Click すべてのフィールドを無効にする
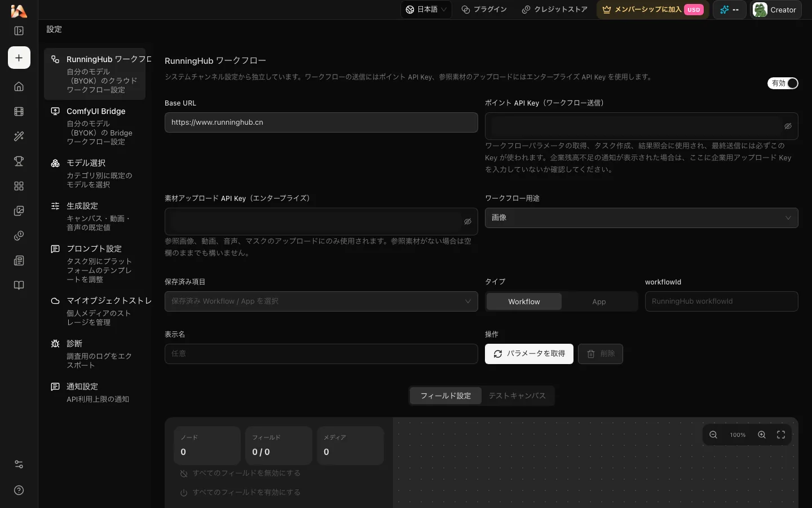This screenshot has width=812, height=508. 240,473
